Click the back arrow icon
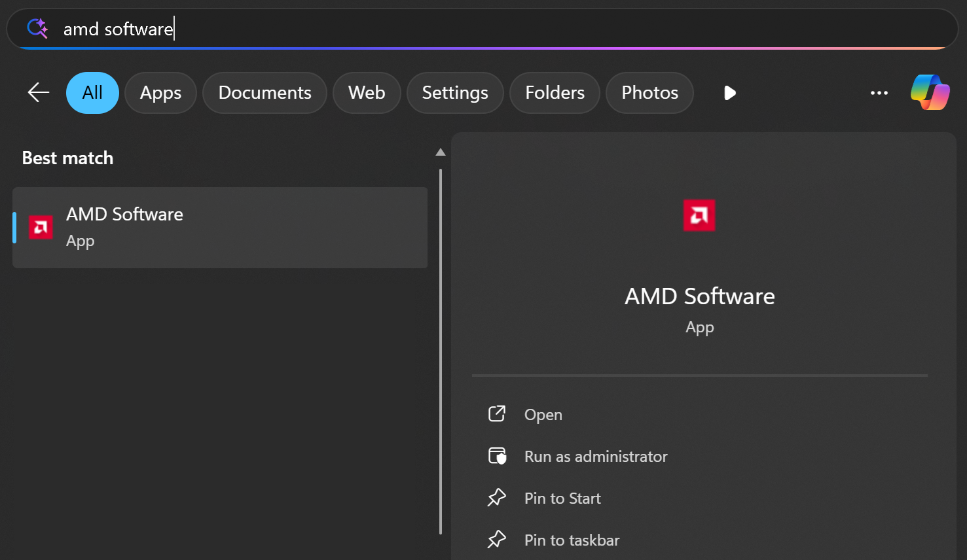 point(37,92)
